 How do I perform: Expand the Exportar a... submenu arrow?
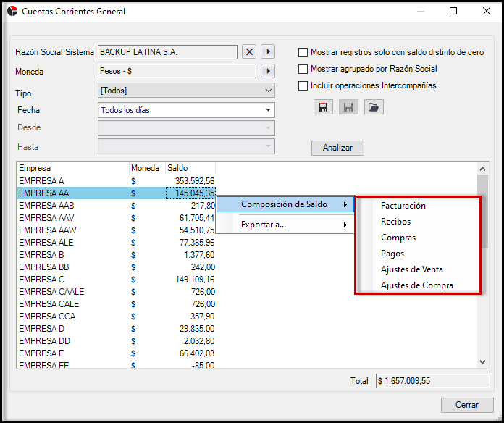tap(345, 225)
